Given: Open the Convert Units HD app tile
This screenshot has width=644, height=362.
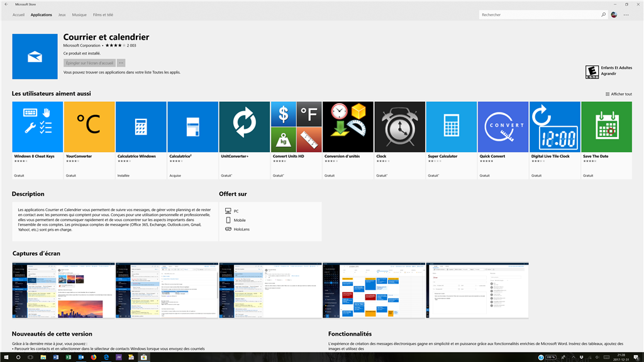Looking at the screenshot, I should tap(296, 140).
